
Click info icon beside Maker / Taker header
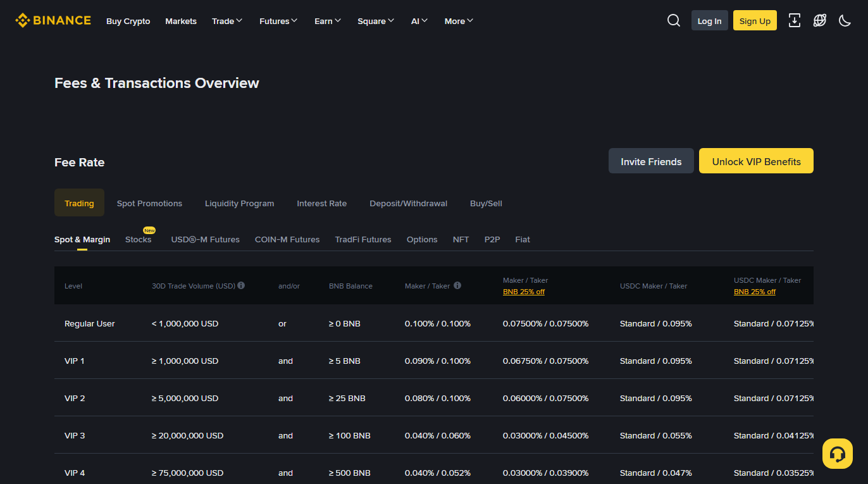[x=457, y=285]
